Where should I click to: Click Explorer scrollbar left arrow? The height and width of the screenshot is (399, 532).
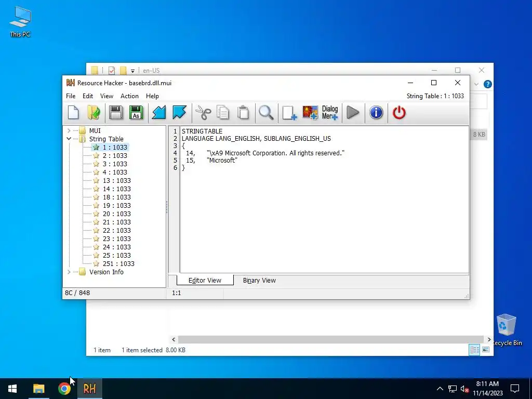pos(174,339)
